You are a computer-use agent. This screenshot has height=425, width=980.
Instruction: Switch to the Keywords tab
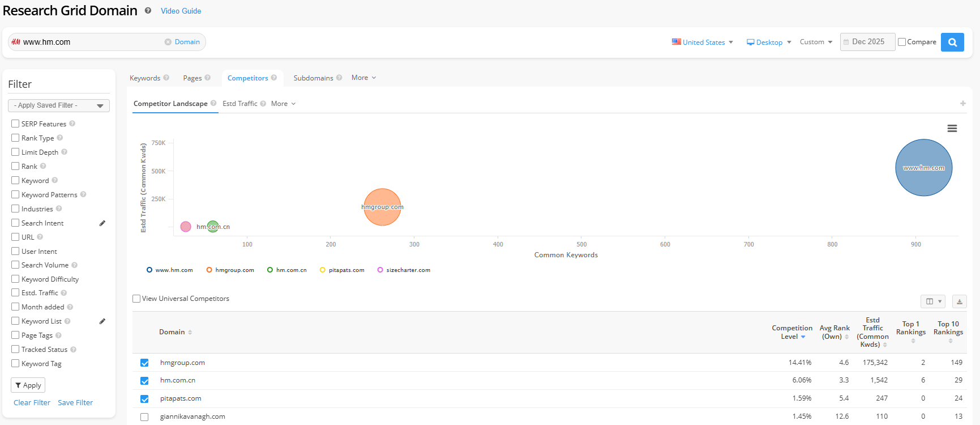(x=145, y=78)
